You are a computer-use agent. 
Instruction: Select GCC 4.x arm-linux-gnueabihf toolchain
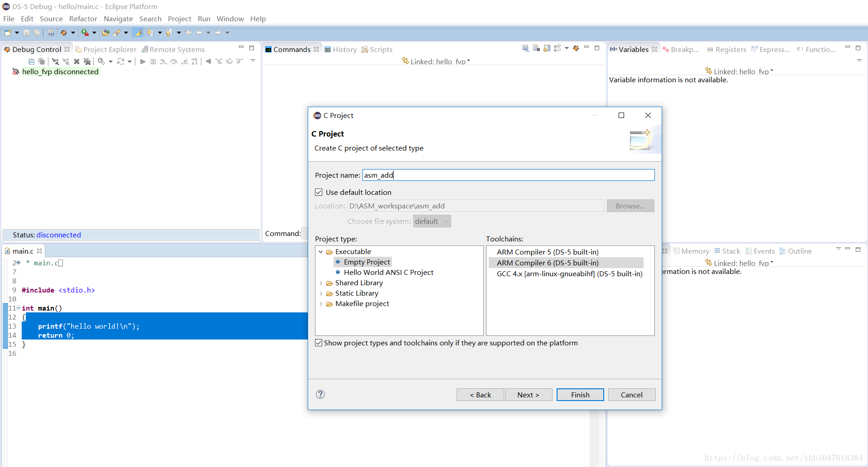[569, 274]
